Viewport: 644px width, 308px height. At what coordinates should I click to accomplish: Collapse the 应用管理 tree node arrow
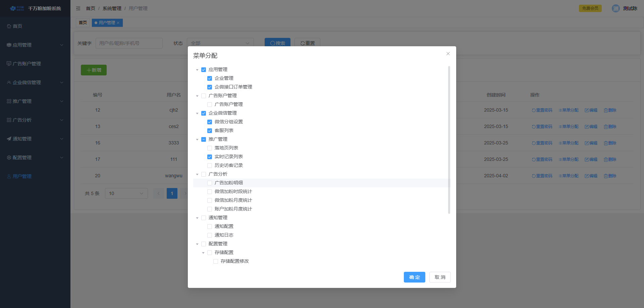click(197, 70)
